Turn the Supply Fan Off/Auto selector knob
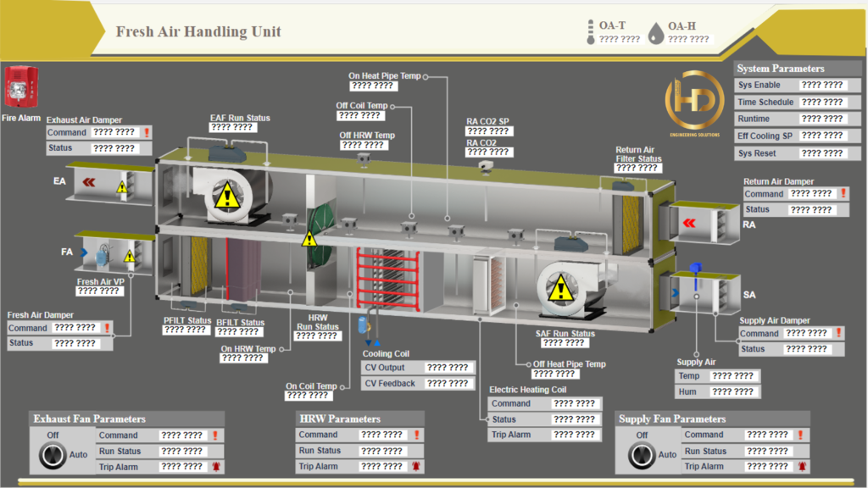Screen dimensions: 868x488 [x=642, y=456]
